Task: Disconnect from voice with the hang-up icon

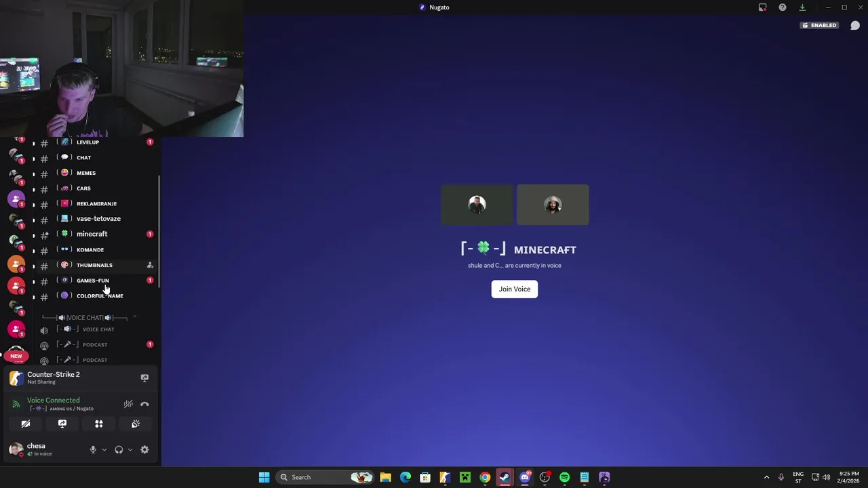Action: [144, 404]
